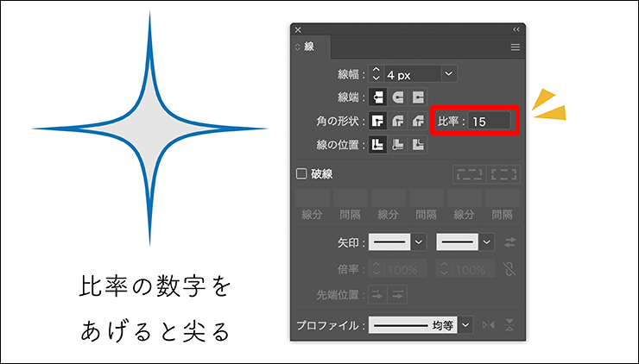Screen dimensions: 639x364
Task: Select the projecting cap line end icon
Action: point(419,97)
